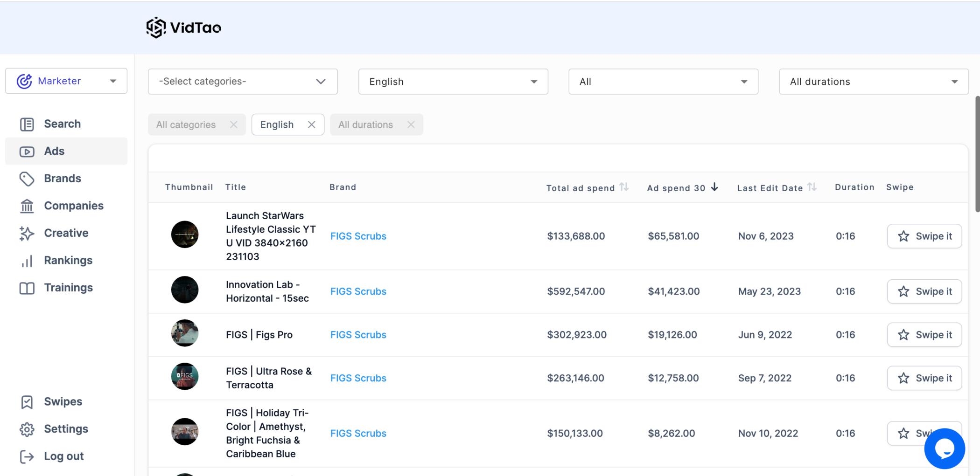Click the Log out arrow icon
The image size is (980, 476).
[x=27, y=456]
